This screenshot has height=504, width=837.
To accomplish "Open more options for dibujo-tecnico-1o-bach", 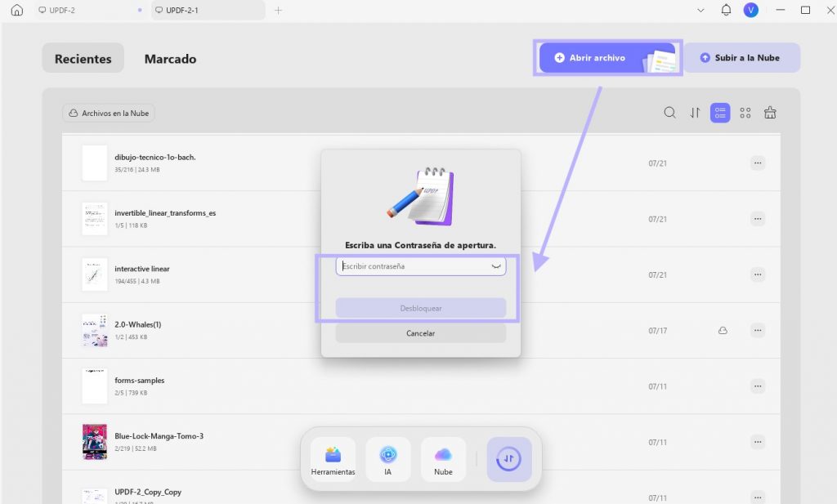I will click(758, 163).
